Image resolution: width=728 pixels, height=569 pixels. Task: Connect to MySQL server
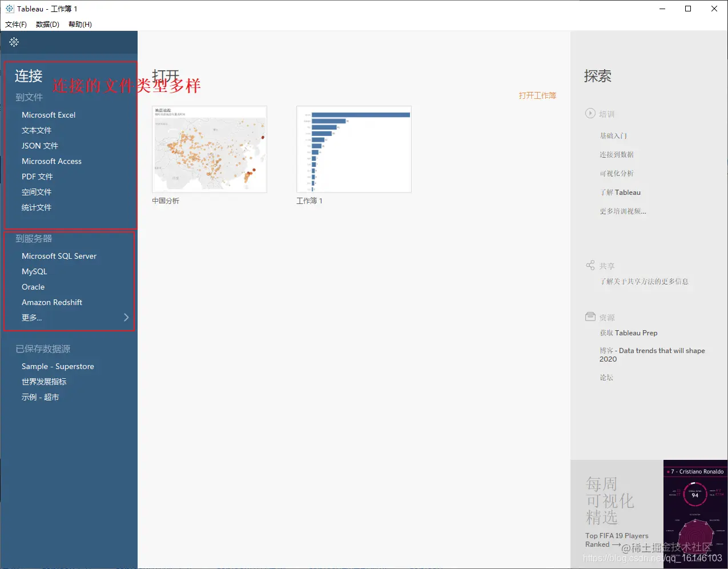click(34, 271)
